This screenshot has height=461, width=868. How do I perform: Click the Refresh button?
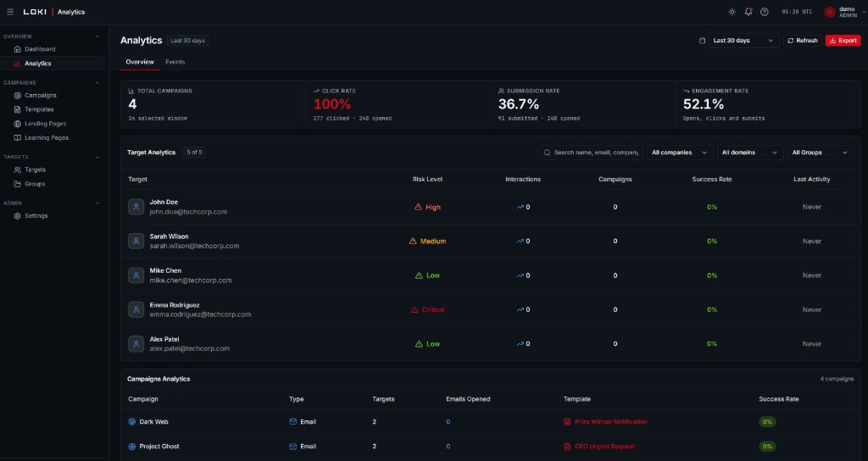(x=803, y=41)
